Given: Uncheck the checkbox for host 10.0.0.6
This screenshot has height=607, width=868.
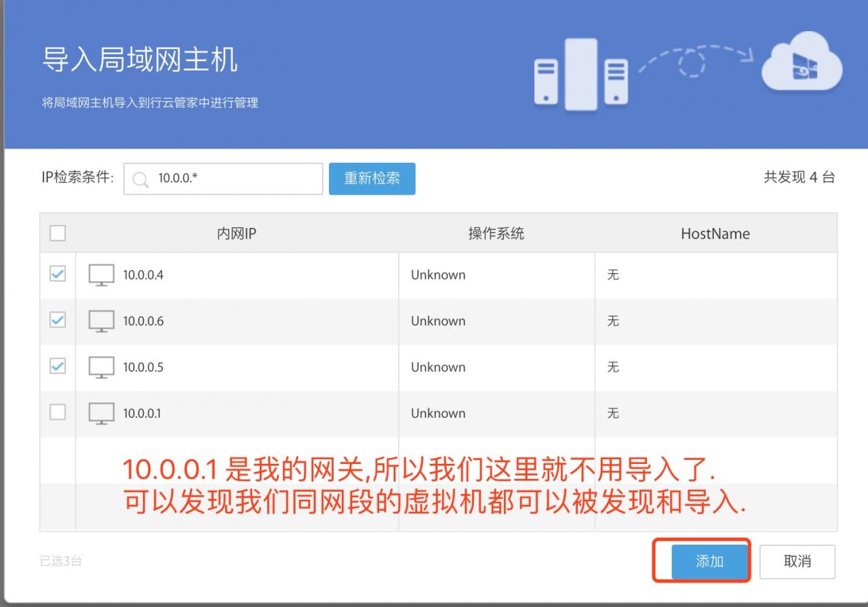Looking at the screenshot, I should pos(58,320).
